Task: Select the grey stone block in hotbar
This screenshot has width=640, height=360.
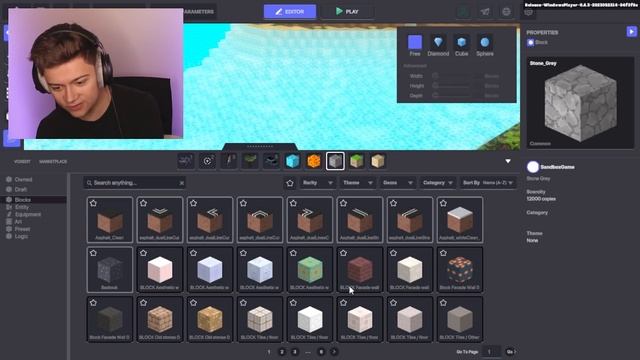Action: point(335,161)
